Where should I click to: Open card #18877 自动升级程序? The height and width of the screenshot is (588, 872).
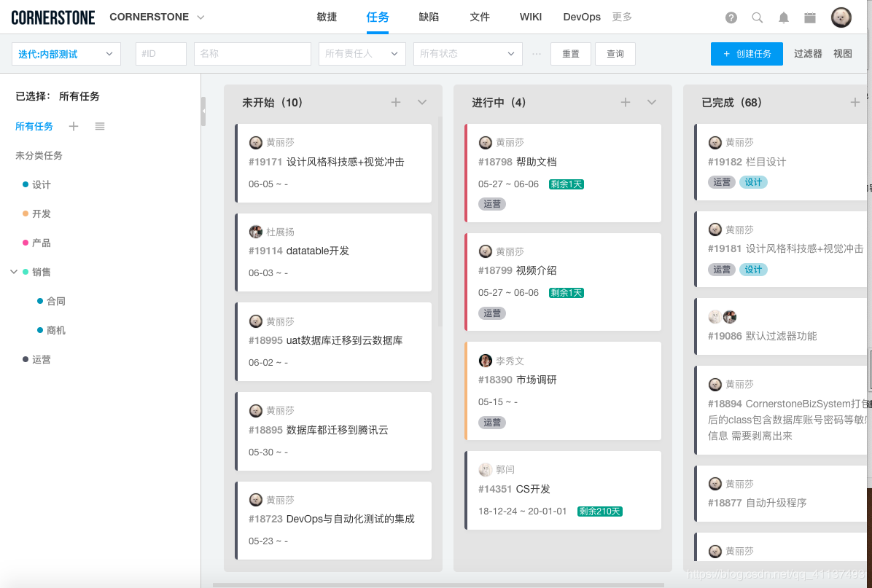point(781,493)
